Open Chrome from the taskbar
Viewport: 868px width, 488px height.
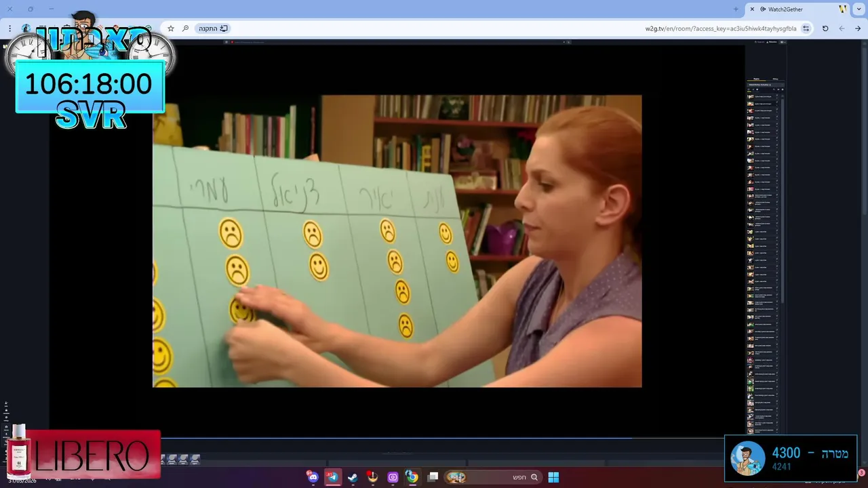point(412,477)
